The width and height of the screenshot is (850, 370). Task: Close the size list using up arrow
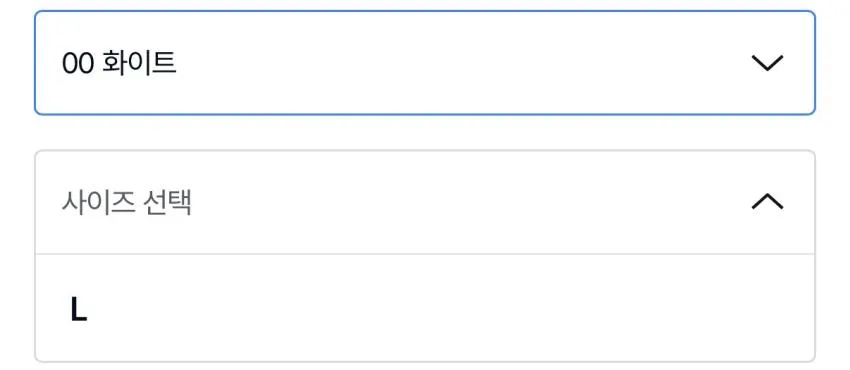pos(767,202)
